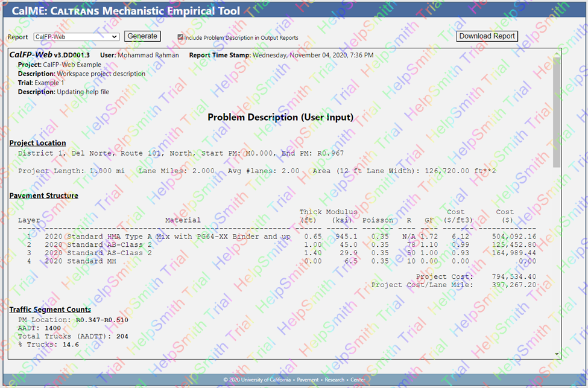Click the Project Length: 1.000 mi value
The image size is (588, 388).
[x=71, y=171]
